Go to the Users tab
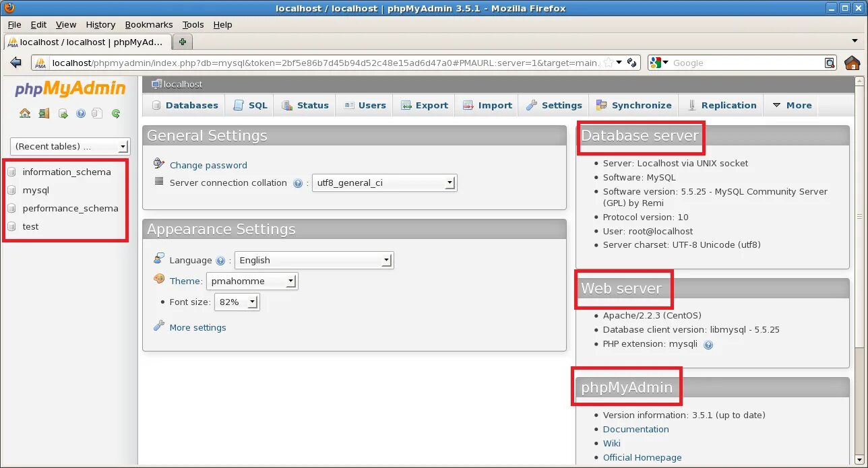 (365, 105)
